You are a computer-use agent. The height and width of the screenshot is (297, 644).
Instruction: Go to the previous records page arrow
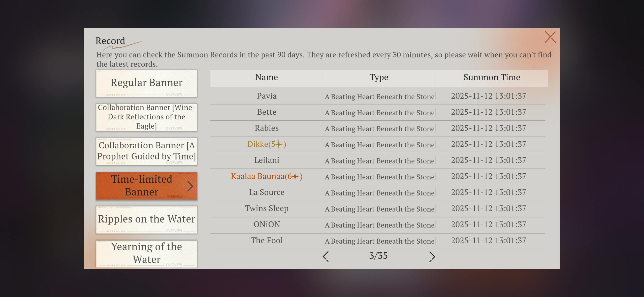point(326,256)
